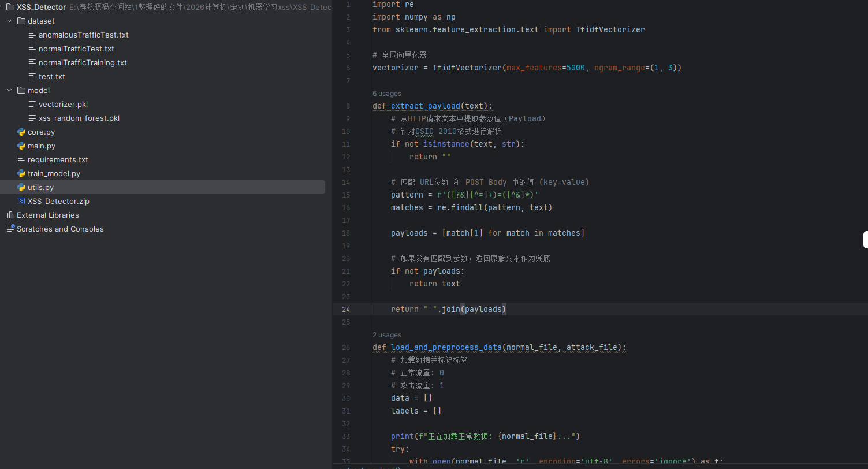Viewport: 868px width, 469px height.
Task: Click the '6 usages' hint above extract_payload
Action: click(x=387, y=94)
